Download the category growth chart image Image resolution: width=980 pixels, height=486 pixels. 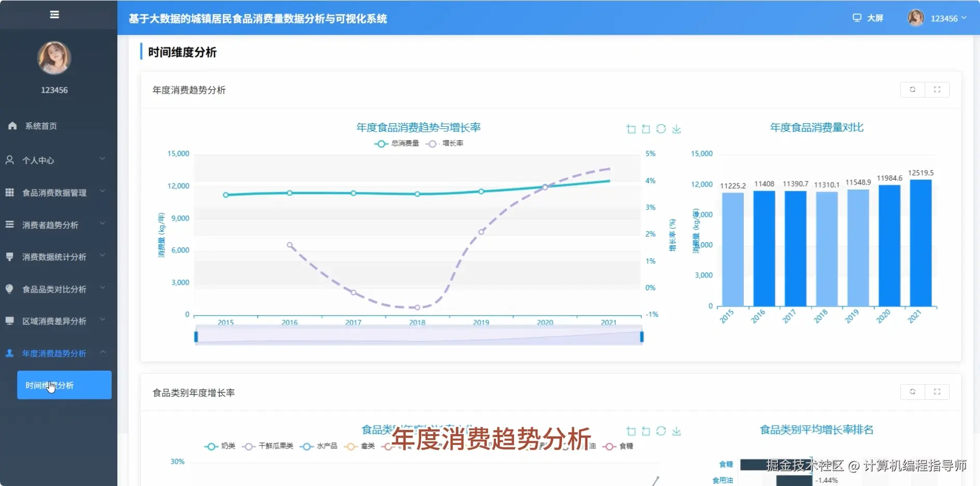(676, 431)
